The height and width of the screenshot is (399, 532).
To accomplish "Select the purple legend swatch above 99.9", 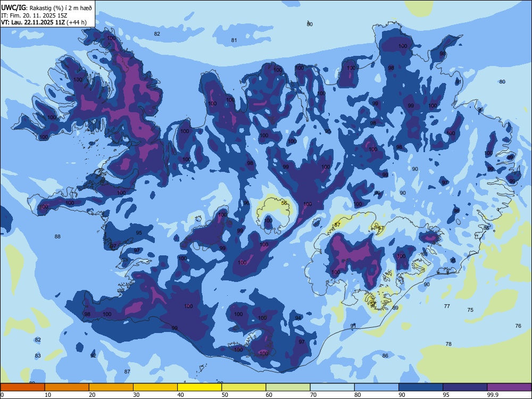I will 509,387.
